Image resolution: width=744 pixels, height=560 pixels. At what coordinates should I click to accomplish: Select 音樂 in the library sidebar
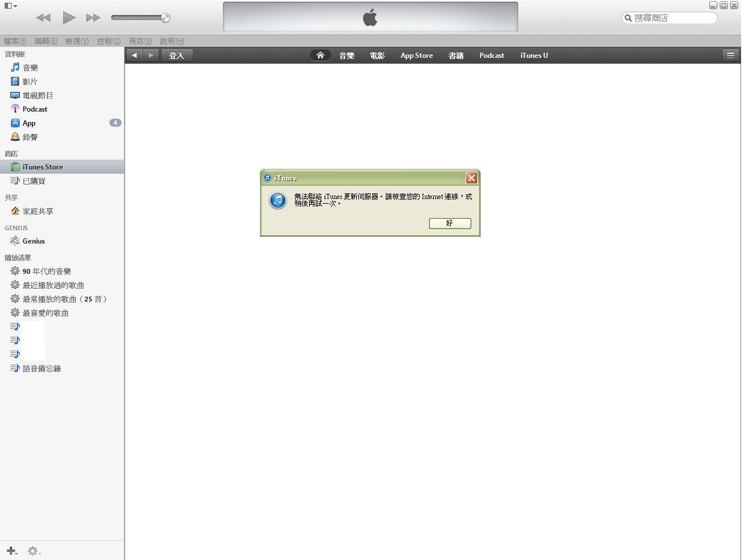(62, 68)
